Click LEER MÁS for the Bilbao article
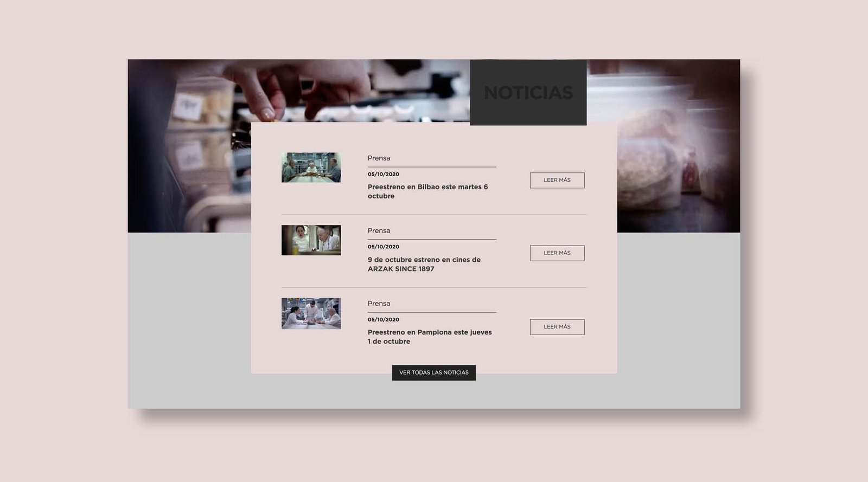 (x=557, y=181)
